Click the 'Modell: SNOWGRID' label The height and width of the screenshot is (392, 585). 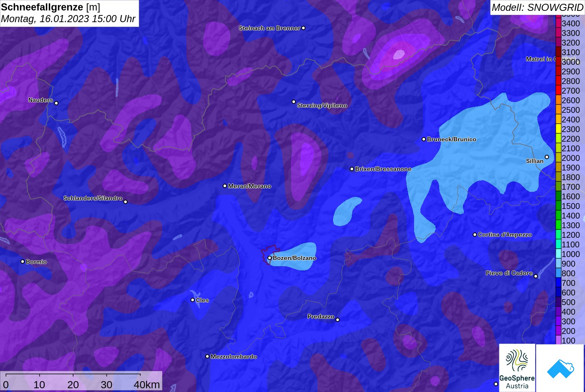pos(537,8)
